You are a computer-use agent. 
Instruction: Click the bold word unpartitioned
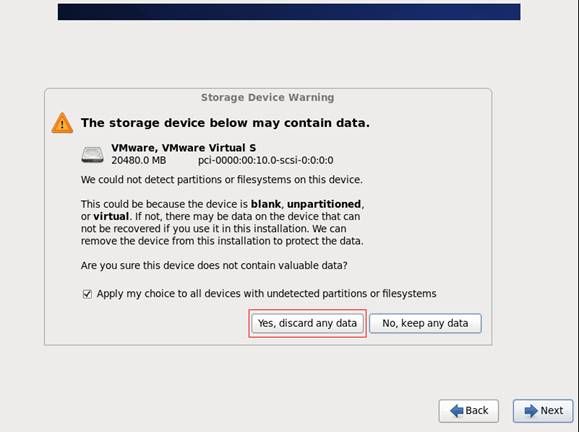pos(324,204)
